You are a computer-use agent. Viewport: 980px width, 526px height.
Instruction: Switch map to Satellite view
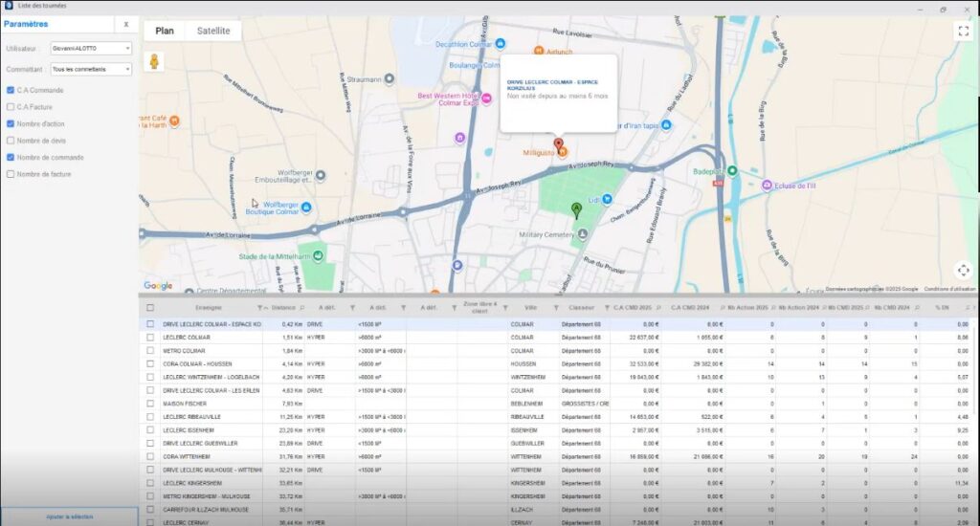pos(213,31)
